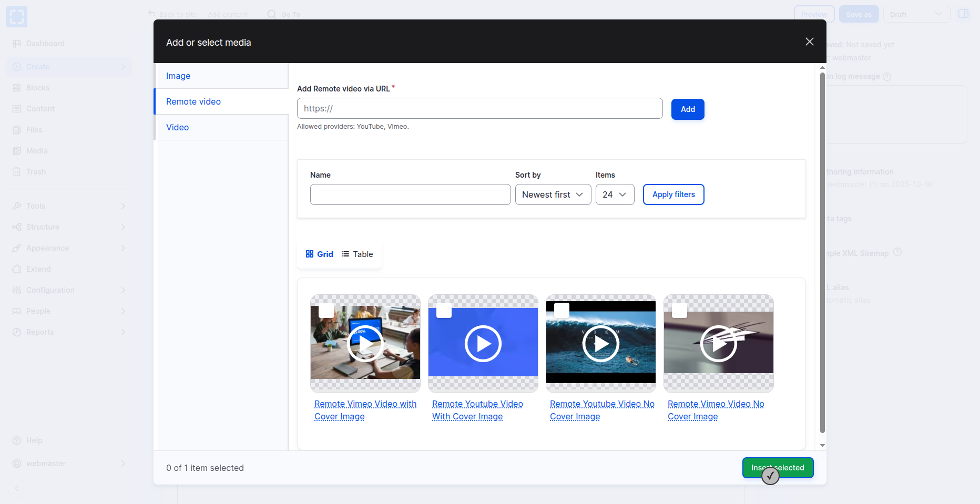The image size is (980, 504).
Task: Click the Name filter text field
Action: click(411, 194)
